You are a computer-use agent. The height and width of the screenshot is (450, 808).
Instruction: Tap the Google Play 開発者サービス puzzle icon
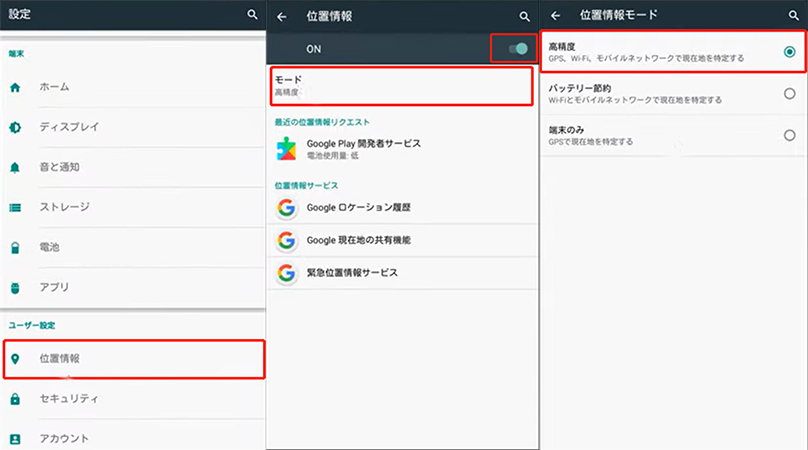pos(287,149)
